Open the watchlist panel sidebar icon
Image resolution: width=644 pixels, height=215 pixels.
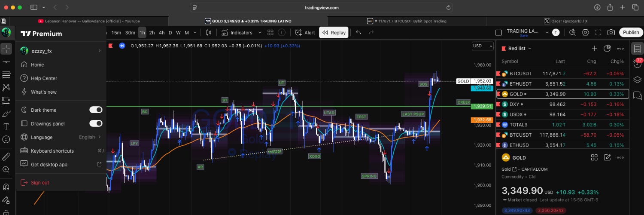(638, 49)
